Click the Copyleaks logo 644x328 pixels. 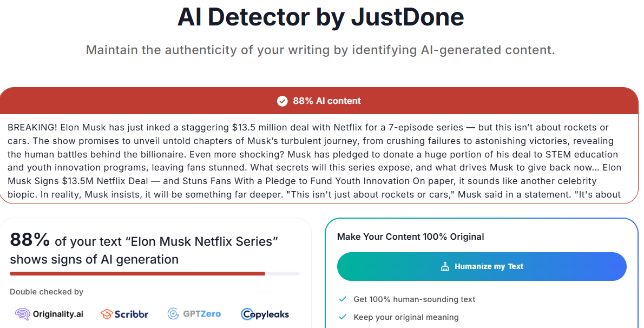(265, 314)
